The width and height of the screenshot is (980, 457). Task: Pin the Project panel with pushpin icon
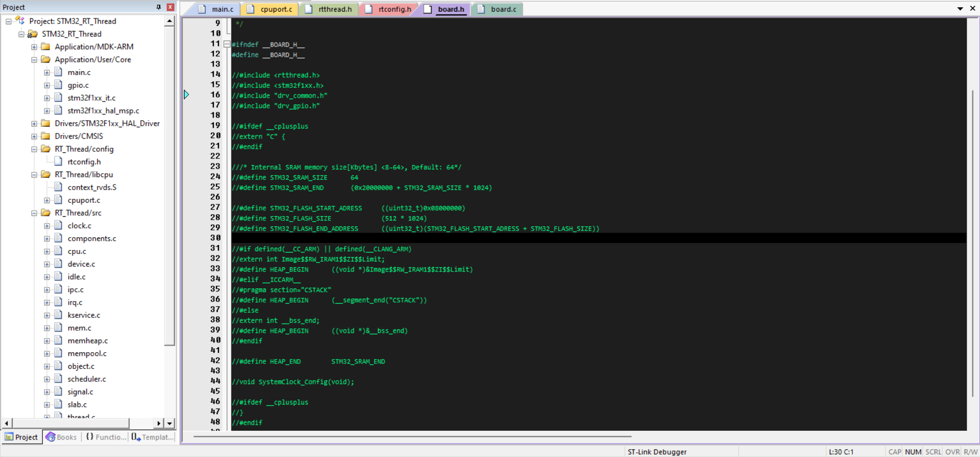(158, 7)
